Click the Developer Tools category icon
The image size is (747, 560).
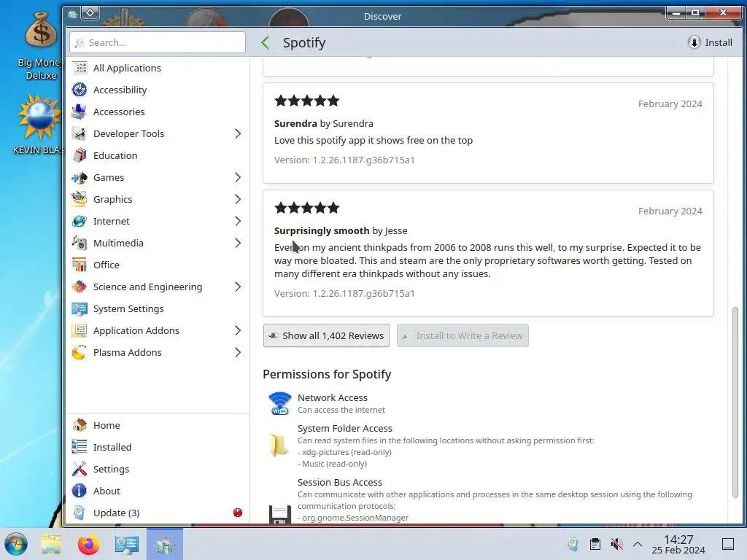(x=80, y=134)
